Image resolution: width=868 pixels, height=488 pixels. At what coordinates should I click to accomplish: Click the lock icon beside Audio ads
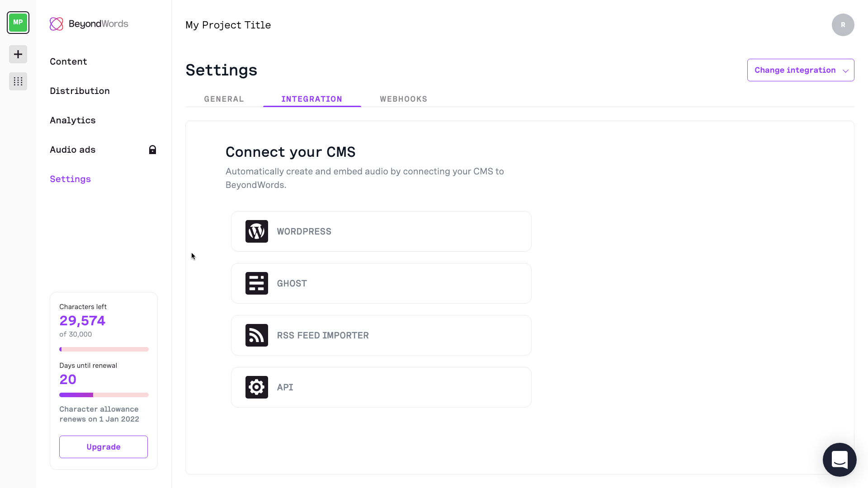click(x=152, y=150)
